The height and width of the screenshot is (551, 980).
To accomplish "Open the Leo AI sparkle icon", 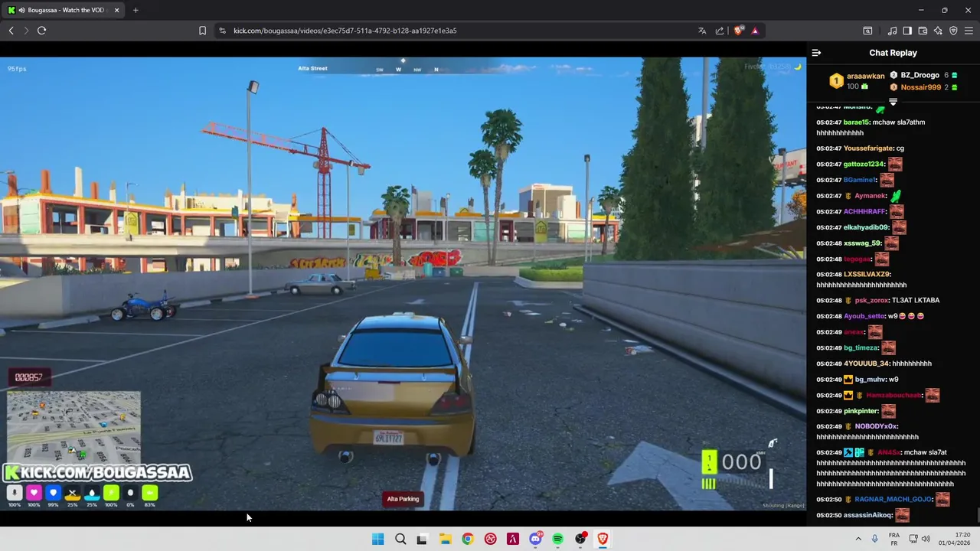I will pyautogui.click(x=938, y=31).
